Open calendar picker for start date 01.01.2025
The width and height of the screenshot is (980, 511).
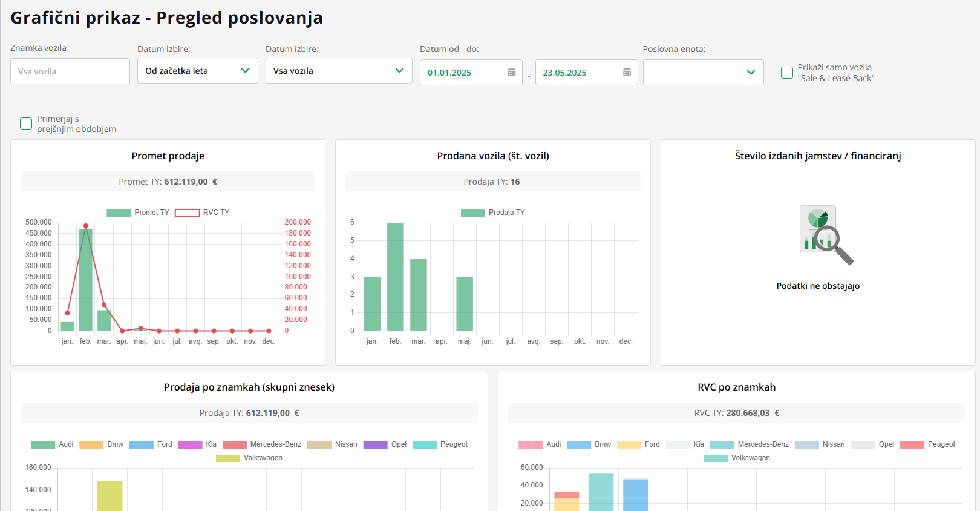512,73
